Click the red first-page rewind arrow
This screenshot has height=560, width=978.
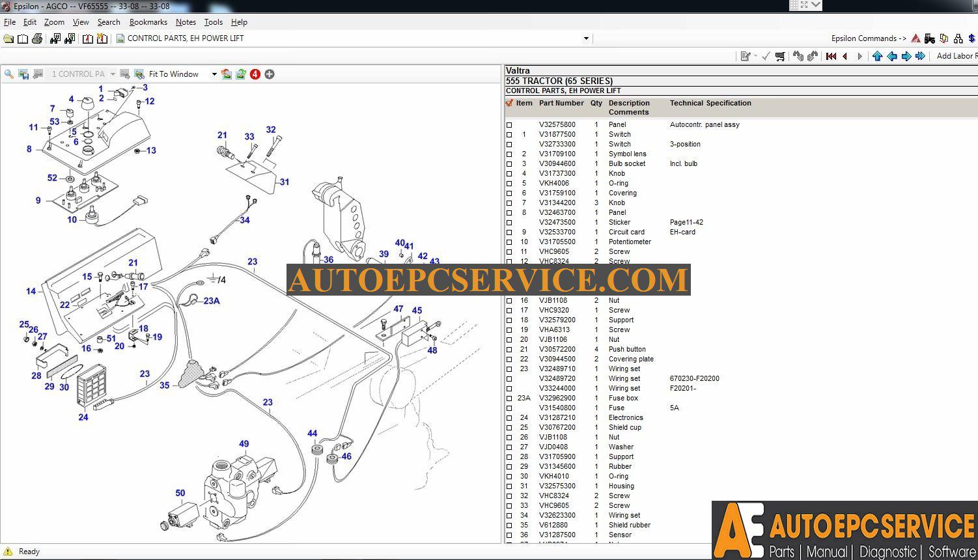pos(831,57)
